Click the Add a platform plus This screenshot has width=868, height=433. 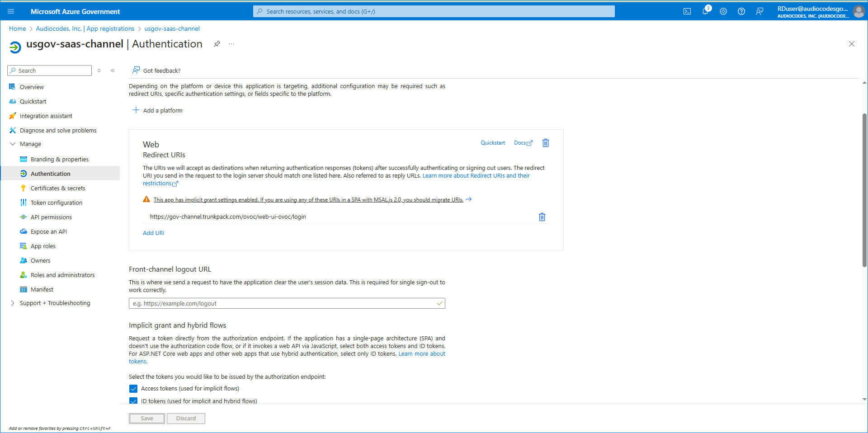[136, 110]
